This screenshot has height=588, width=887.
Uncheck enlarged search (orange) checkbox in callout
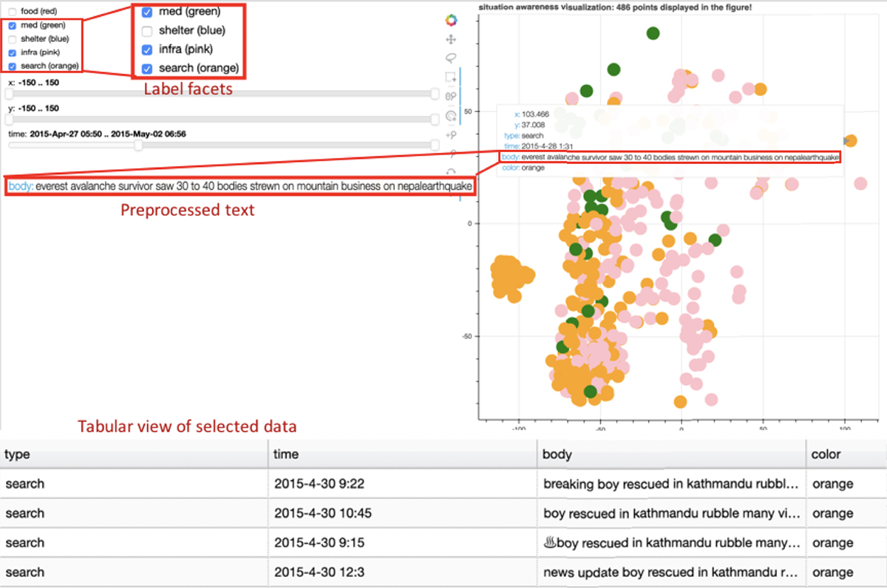[147, 68]
